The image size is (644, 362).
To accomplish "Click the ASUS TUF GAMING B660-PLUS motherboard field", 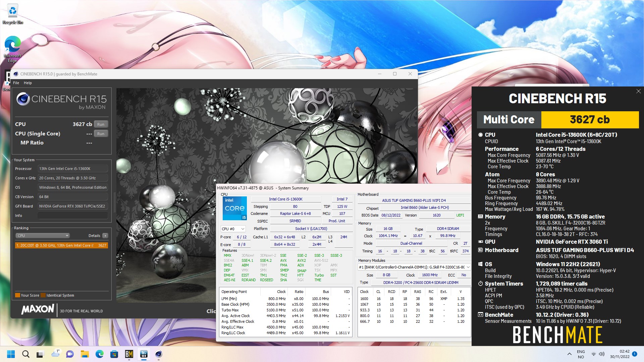I will [x=414, y=200].
